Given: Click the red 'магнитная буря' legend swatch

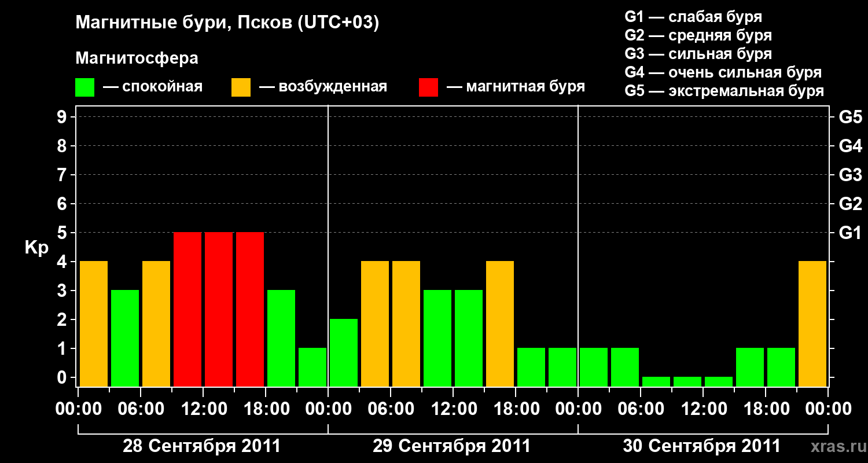Looking at the screenshot, I should pos(428,87).
